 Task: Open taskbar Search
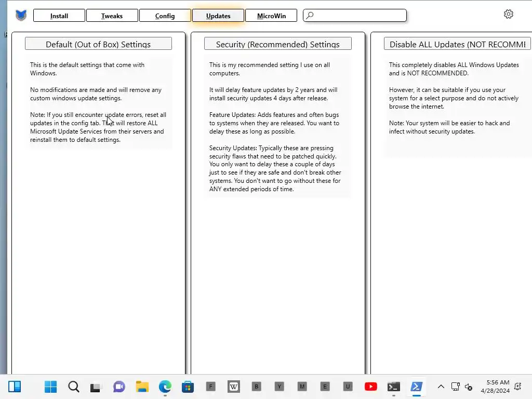pyautogui.click(x=74, y=387)
